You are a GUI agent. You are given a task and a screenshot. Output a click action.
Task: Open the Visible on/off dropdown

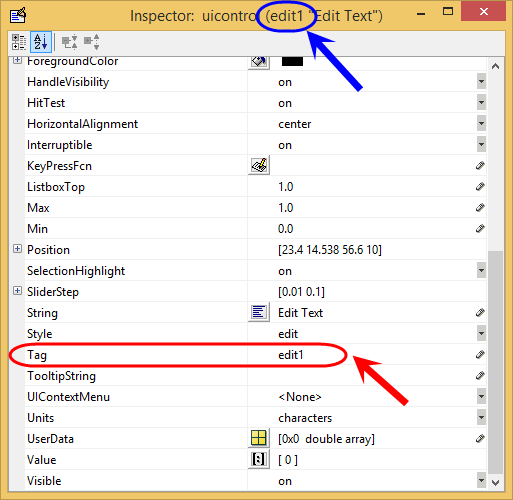click(x=481, y=481)
